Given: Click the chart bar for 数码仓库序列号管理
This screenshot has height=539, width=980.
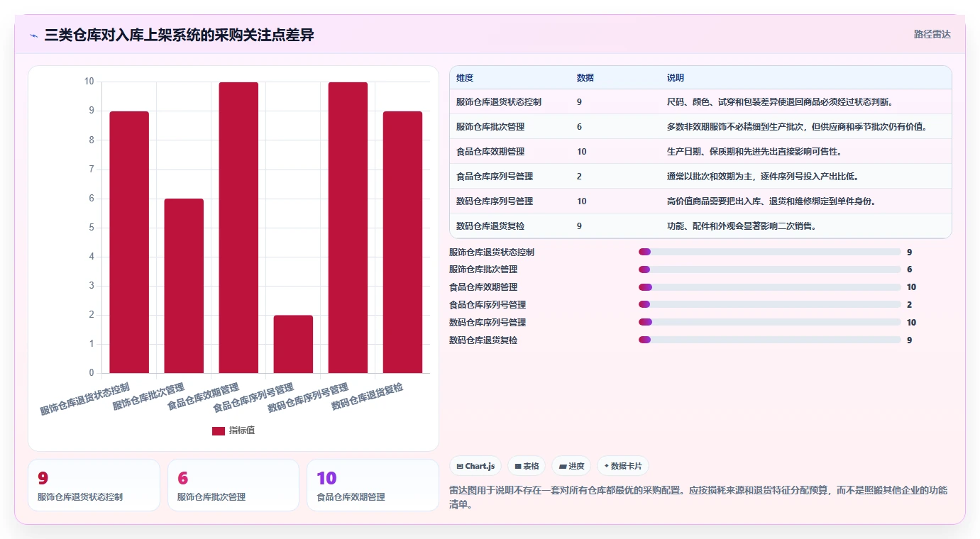Looking at the screenshot, I should (348, 228).
